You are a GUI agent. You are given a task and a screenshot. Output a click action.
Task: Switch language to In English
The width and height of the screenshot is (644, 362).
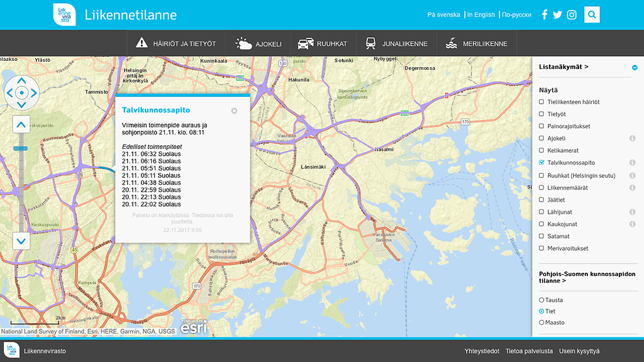pyautogui.click(x=480, y=14)
